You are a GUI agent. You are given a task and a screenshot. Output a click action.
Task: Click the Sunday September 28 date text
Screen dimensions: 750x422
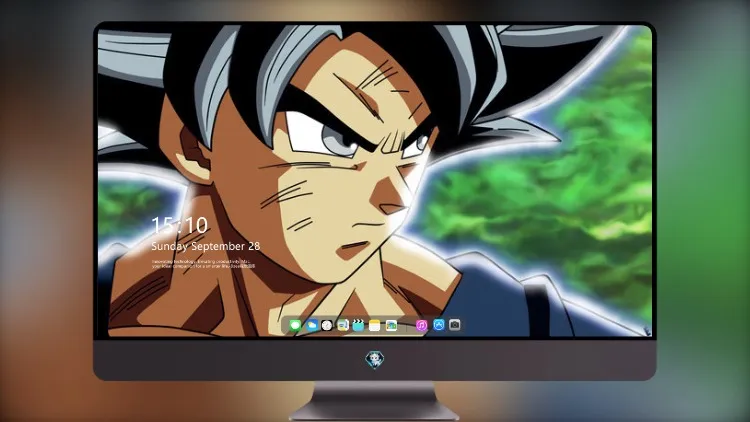pyautogui.click(x=206, y=246)
